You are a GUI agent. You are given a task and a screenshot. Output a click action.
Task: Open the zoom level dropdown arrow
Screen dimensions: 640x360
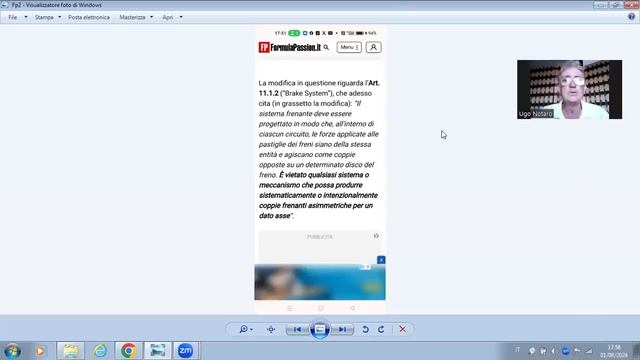pos(251,329)
